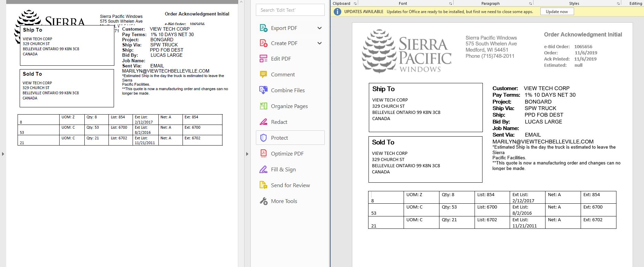
Task: Expand the left navigation pane arrow
Action: click(x=3, y=154)
